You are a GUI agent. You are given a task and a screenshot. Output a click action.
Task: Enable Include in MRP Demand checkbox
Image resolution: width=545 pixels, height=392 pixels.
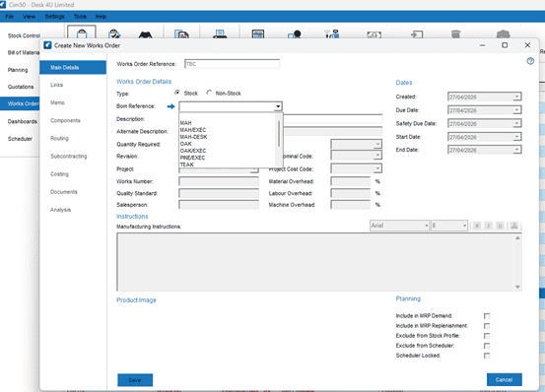tap(487, 316)
